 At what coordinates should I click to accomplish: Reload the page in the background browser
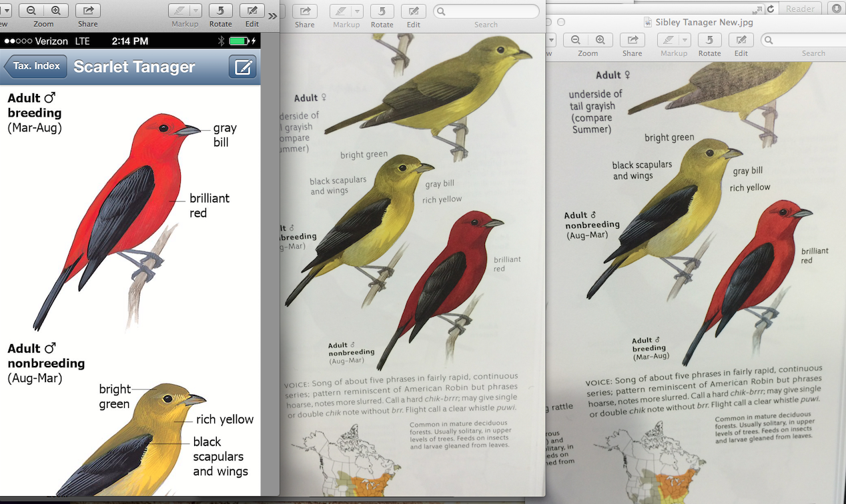771,9
